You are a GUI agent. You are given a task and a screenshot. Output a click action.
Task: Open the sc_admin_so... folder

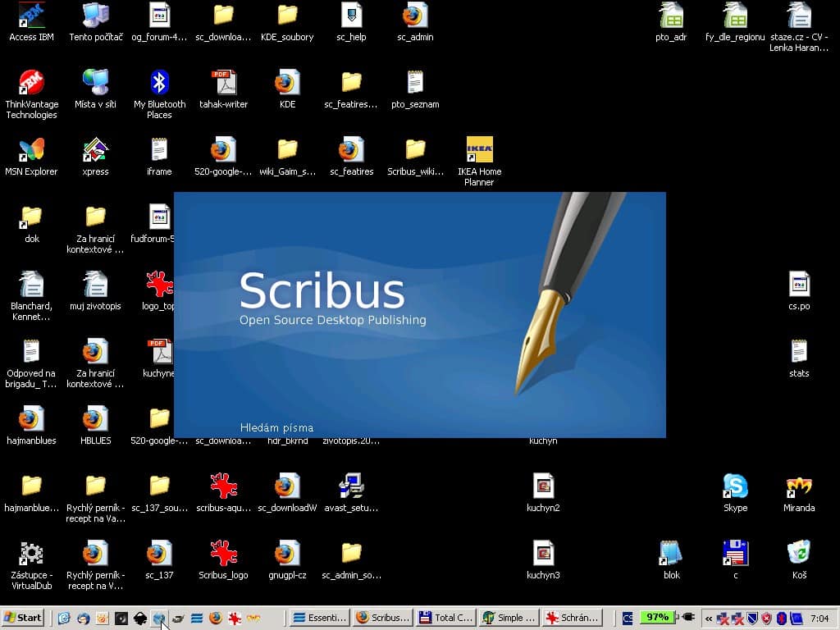[x=351, y=559]
